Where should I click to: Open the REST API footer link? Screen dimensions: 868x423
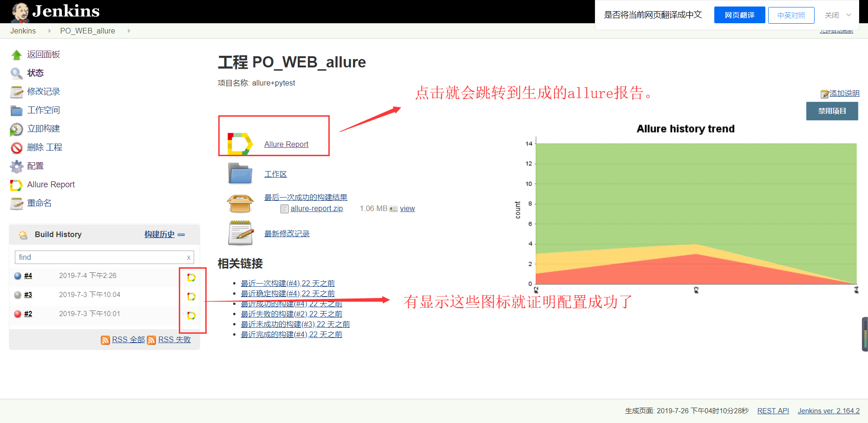(x=773, y=411)
